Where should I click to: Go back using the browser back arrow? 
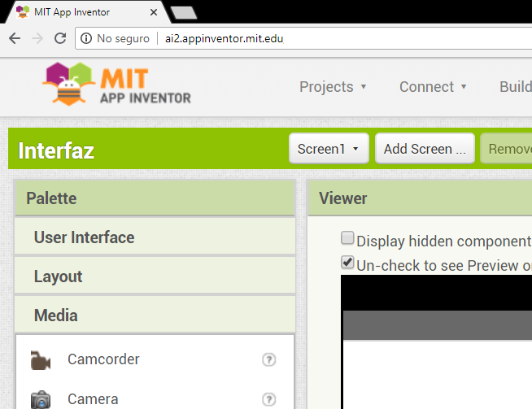[x=15, y=38]
